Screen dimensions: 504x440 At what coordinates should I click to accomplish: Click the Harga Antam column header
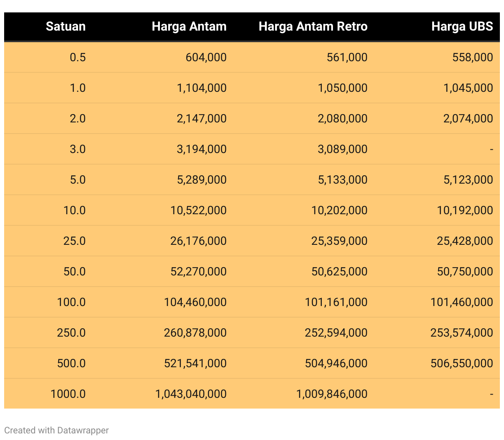[x=189, y=26]
